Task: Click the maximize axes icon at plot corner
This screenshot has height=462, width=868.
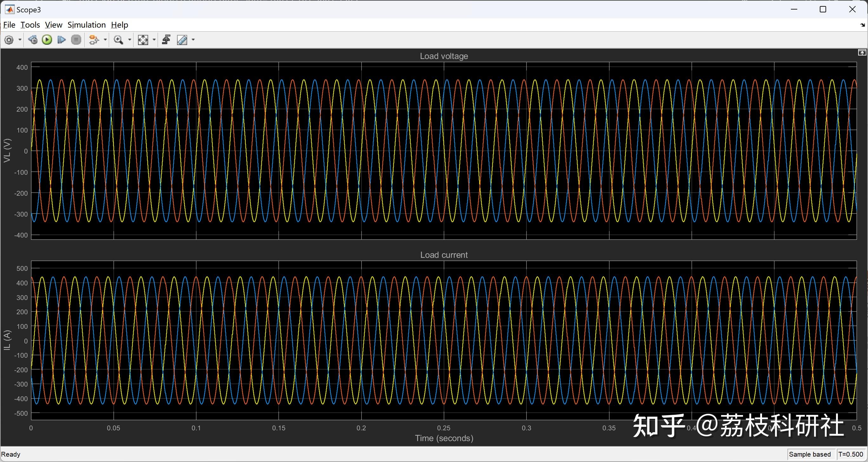Action: tap(862, 53)
